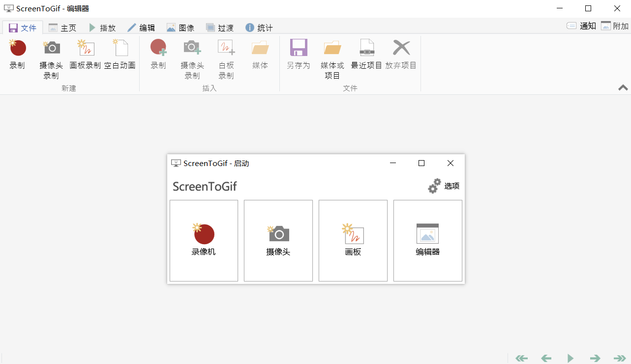631x364 pixels.
Task: Open new webcam recording (摄像头录制) in 新建 group
Action: click(x=51, y=59)
